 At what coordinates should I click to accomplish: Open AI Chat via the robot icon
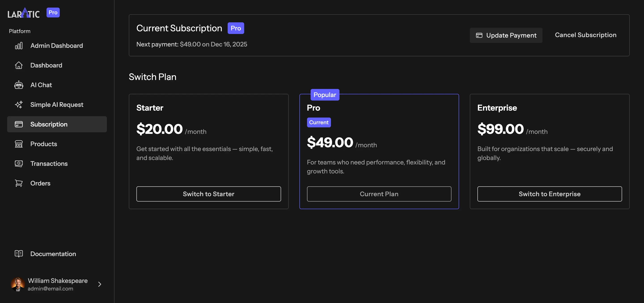[19, 85]
